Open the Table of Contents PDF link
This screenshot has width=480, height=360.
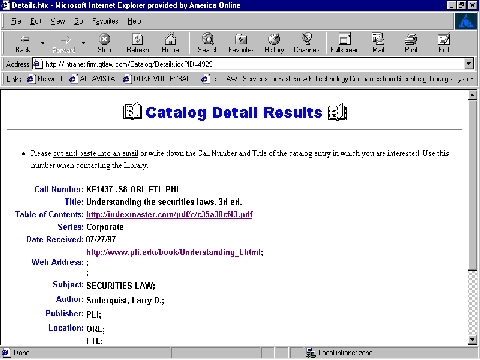[x=169, y=214]
